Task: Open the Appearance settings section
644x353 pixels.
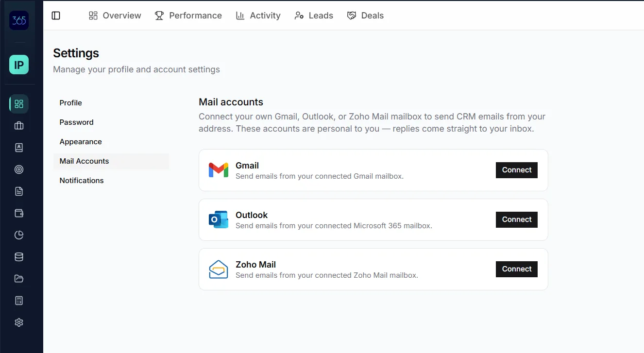Action: coord(111,142)
